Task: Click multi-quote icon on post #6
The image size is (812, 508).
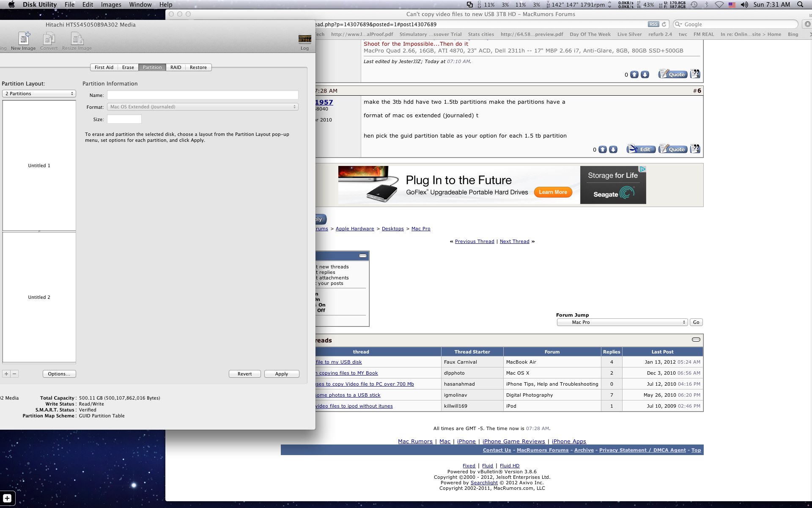Action: tap(695, 149)
